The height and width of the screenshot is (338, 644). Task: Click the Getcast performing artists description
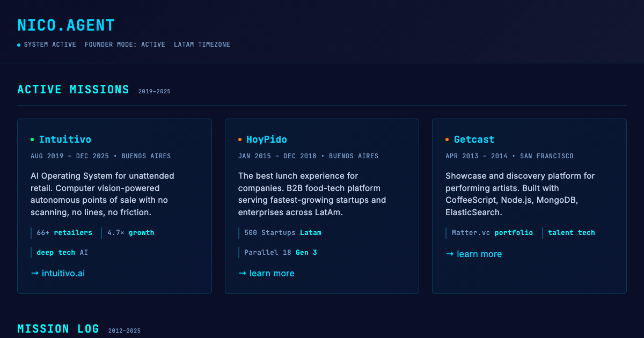point(520,194)
